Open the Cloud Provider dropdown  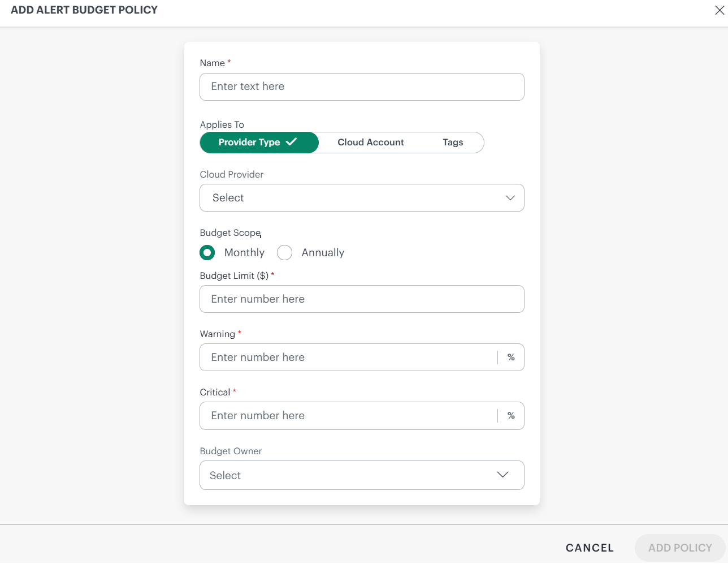point(362,198)
